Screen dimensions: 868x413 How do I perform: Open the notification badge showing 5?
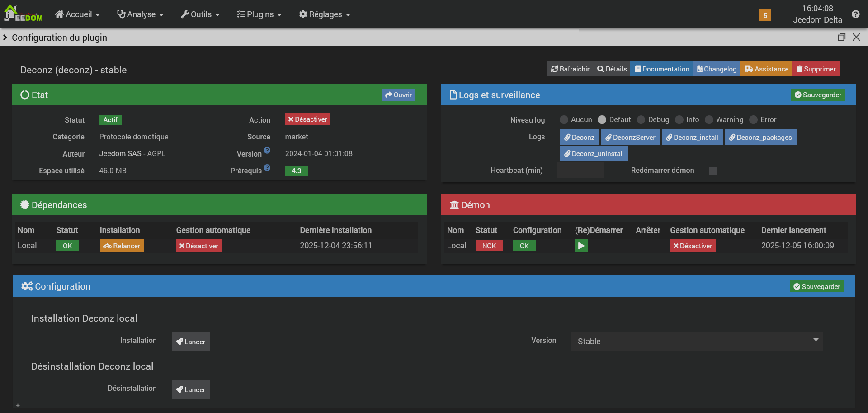tap(765, 15)
